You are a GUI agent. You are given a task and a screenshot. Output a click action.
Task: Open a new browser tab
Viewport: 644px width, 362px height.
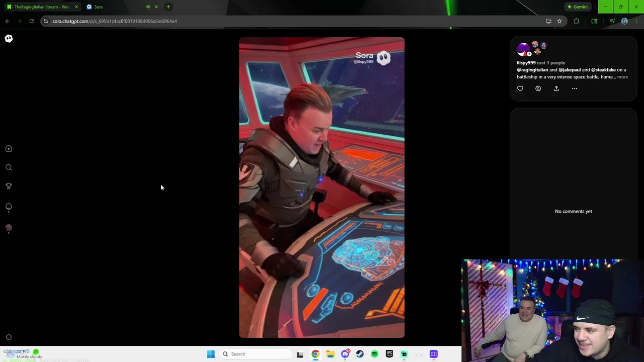(168, 7)
